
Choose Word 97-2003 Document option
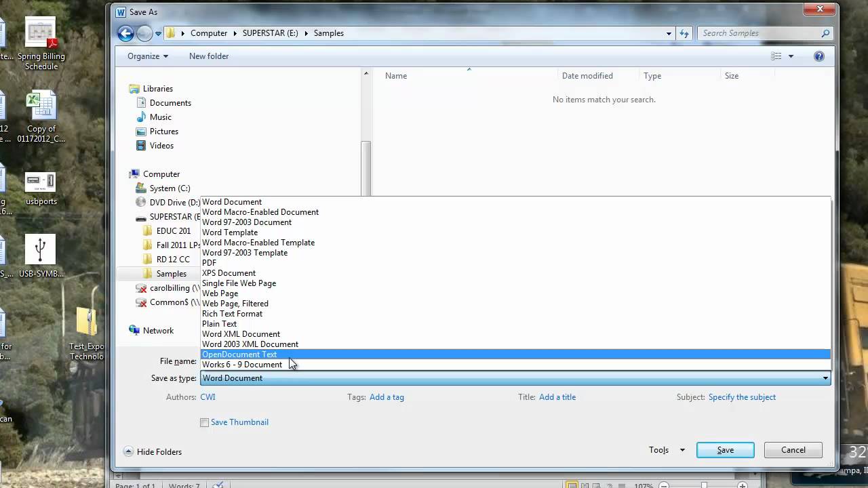(x=515, y=222)
